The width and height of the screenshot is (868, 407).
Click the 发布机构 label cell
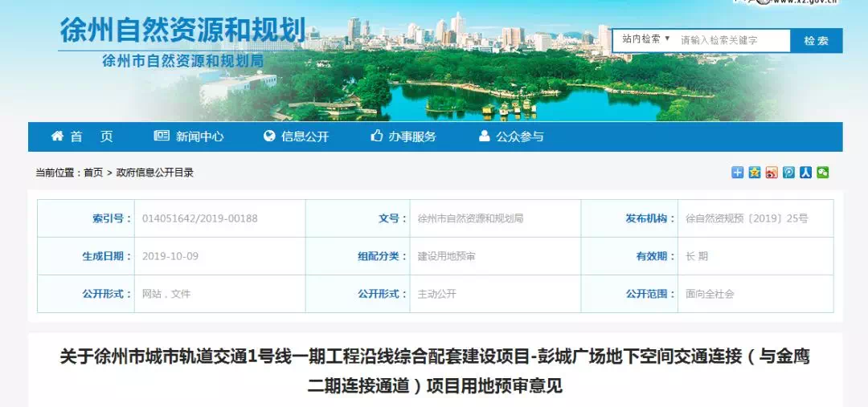click(629, 218)
